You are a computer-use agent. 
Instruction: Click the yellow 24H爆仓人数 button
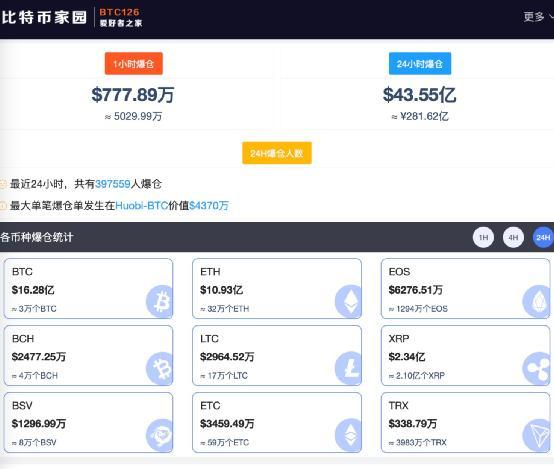point(277,153)
